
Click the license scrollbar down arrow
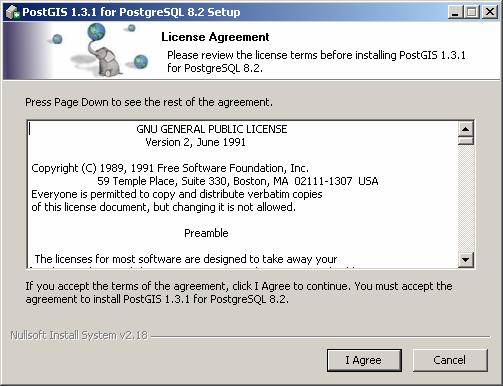pyautogui.click(x=466, y=259)
